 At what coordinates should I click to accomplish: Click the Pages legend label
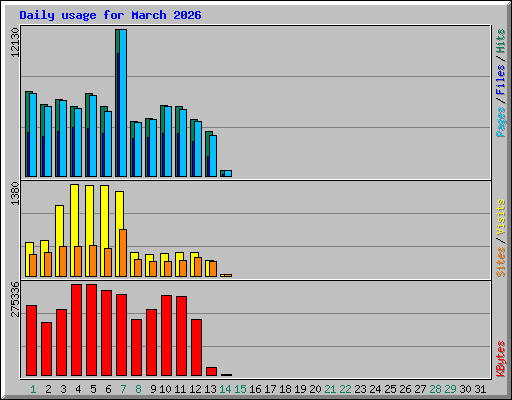pos(500,122)
